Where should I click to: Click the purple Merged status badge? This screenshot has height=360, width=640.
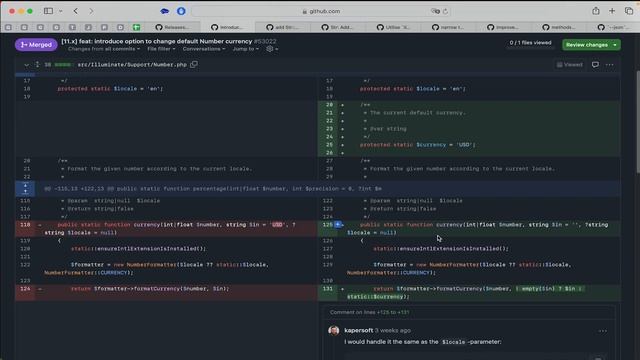(36, 44)
